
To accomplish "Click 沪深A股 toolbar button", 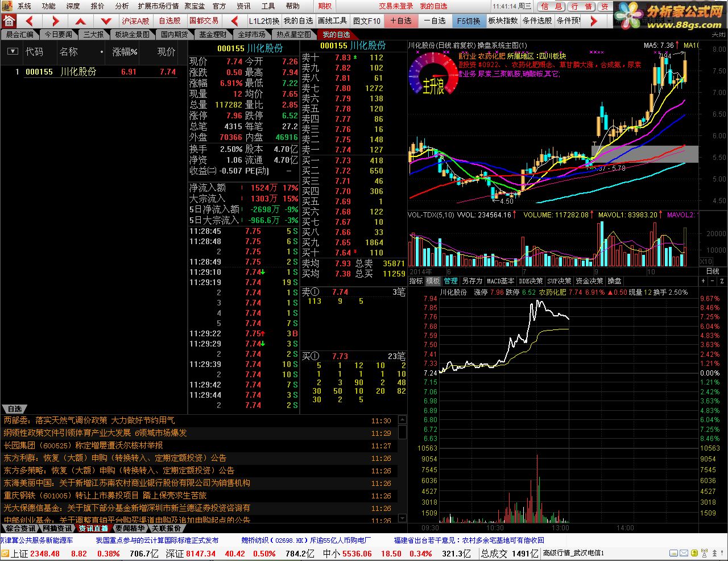I will pos(136,21).
